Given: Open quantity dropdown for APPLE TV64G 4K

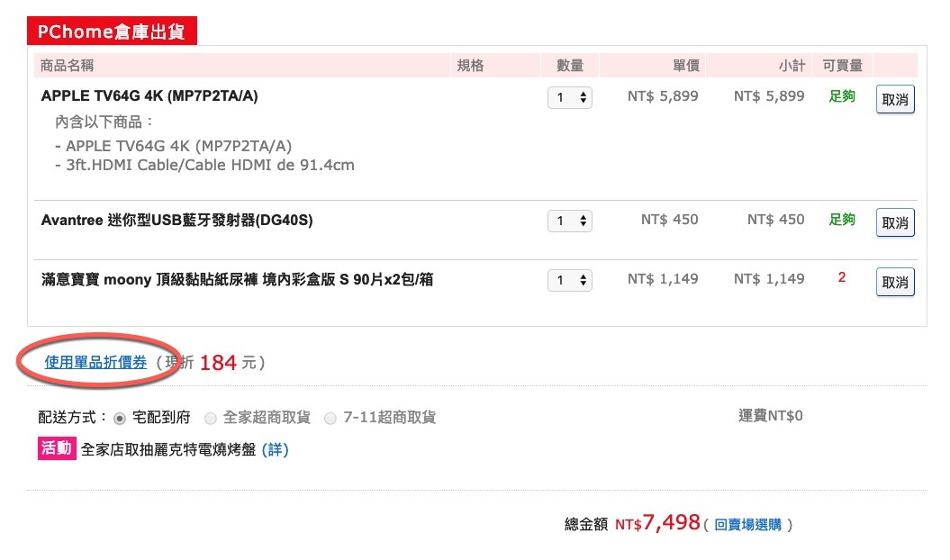Looking at the screenshot, I should click(570, 97).
